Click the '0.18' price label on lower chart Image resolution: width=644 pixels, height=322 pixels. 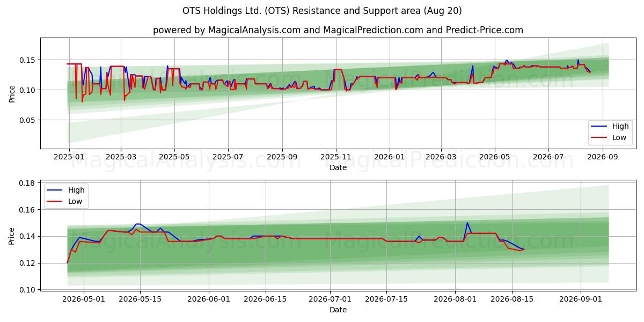pos(28,183)
